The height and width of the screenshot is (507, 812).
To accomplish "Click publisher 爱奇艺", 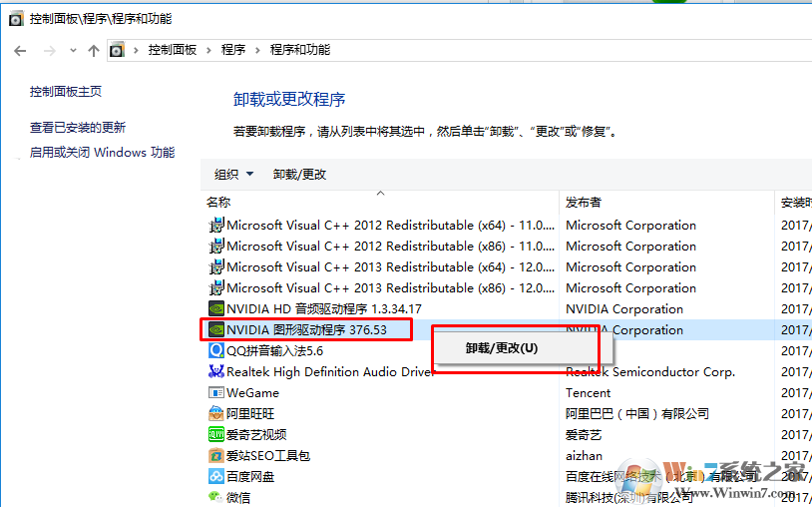I will click(584, 434).
